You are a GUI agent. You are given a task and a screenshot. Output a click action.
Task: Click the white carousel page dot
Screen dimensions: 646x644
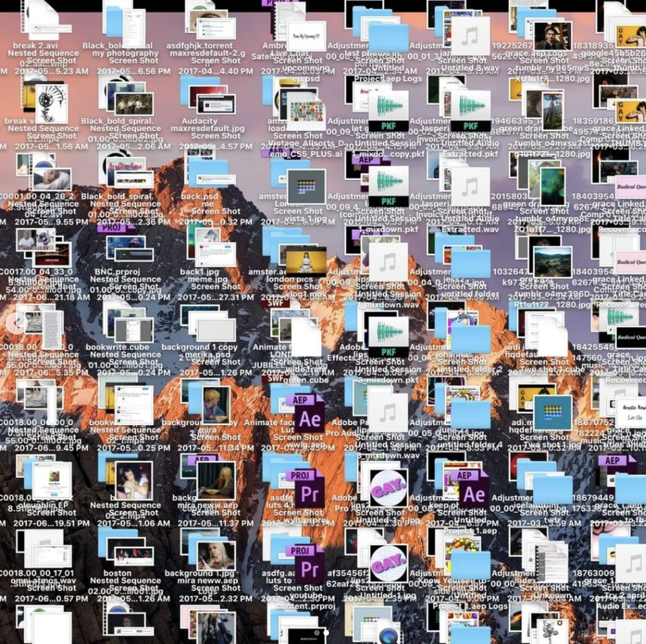(326, 632)
